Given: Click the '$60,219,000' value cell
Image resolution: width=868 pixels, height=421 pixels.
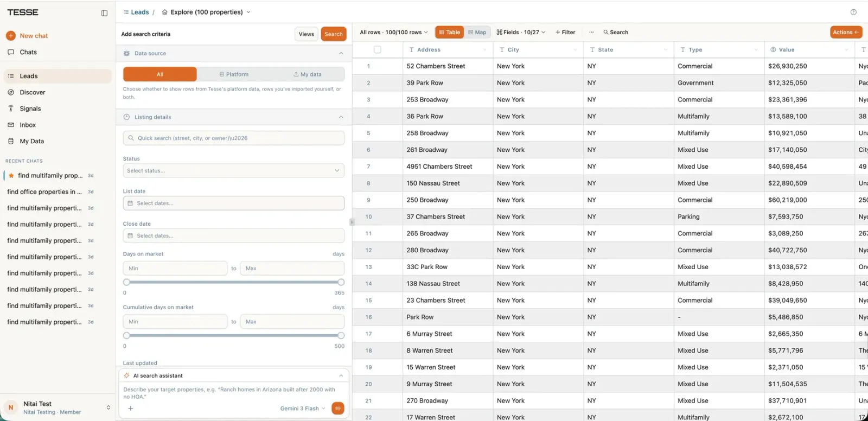Looking at the screenshot, I should pyautogui.click(x=809, y=200).
